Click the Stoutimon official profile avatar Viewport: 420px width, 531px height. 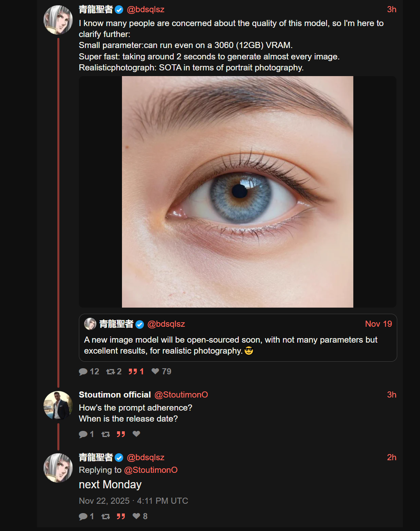pos(58,405)
